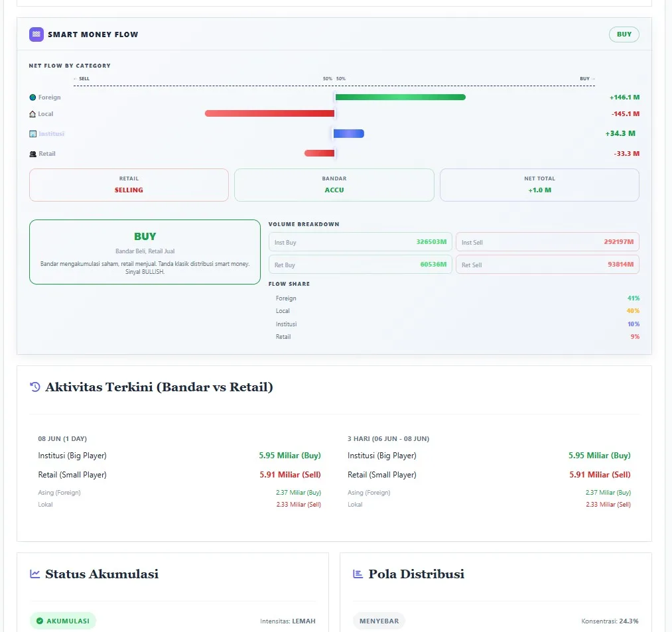Click Intensitas: LEMAH text
Image resolution: width=672 pixels, height=632 pixels.
click(287, 621)
